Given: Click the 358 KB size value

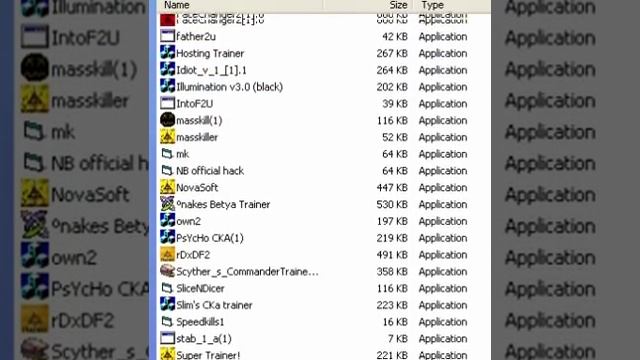Looking at the screenshot, I should (x=392, y=271).
